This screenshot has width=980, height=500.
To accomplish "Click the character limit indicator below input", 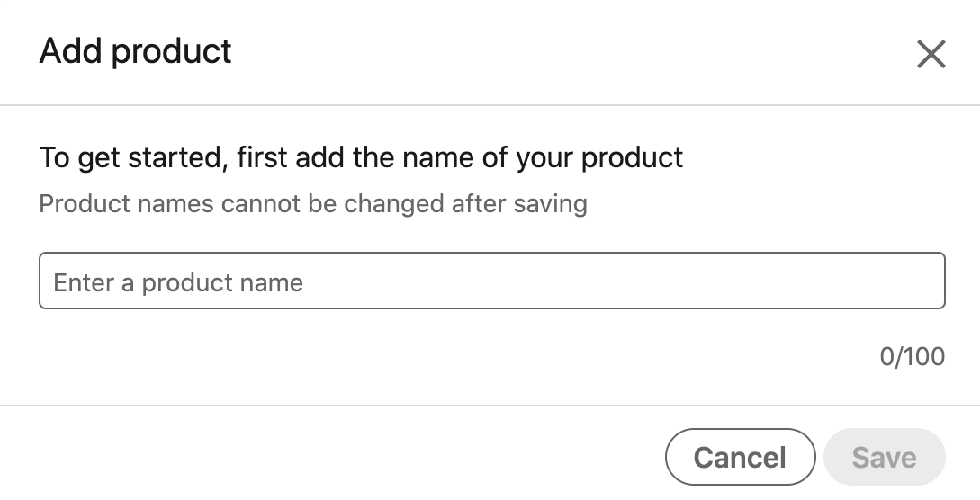I will coord(912,357).
